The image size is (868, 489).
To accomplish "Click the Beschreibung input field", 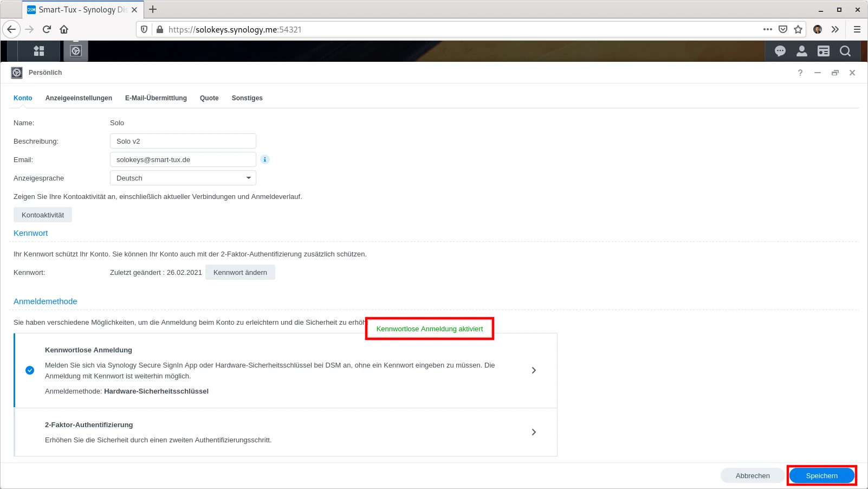I will click(183, 141).
